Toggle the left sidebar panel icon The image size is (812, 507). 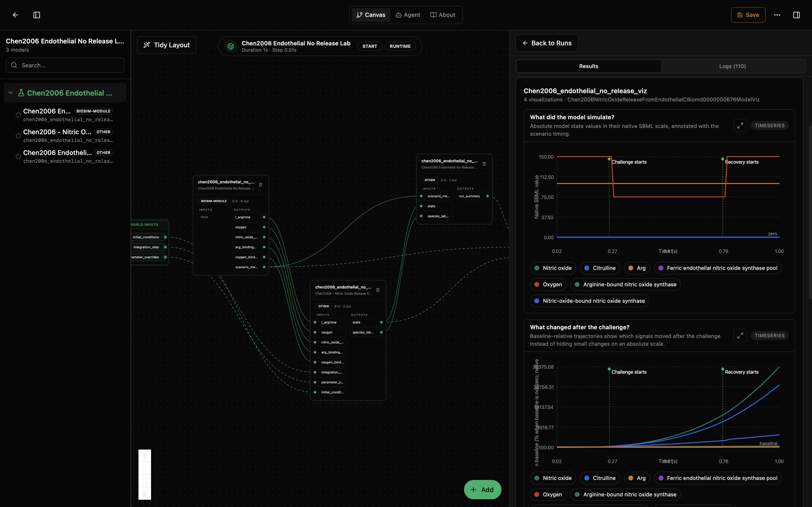[37, 15]
